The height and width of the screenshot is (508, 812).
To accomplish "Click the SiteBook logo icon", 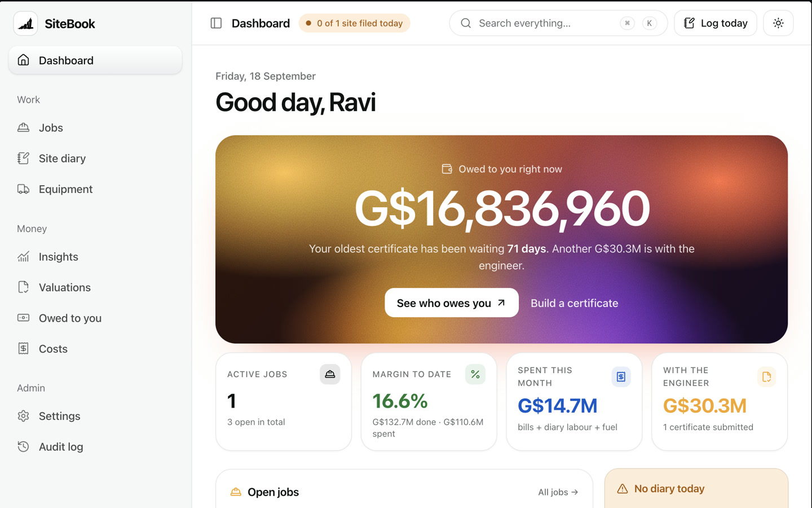I will point(25,24).
